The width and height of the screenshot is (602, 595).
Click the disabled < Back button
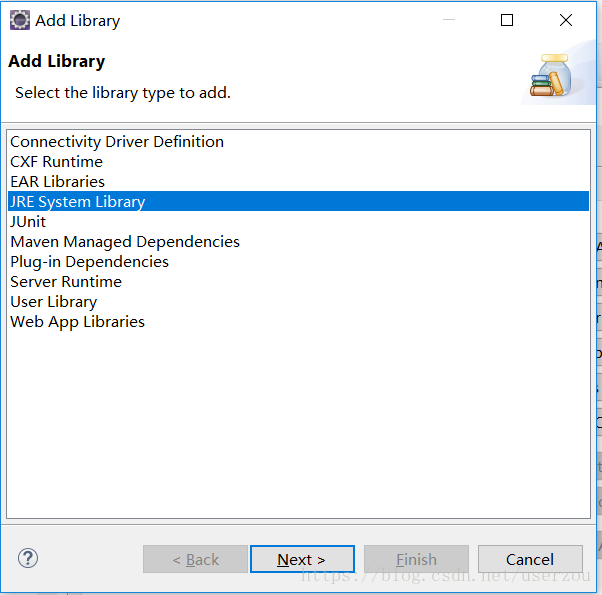pos(195,559)
